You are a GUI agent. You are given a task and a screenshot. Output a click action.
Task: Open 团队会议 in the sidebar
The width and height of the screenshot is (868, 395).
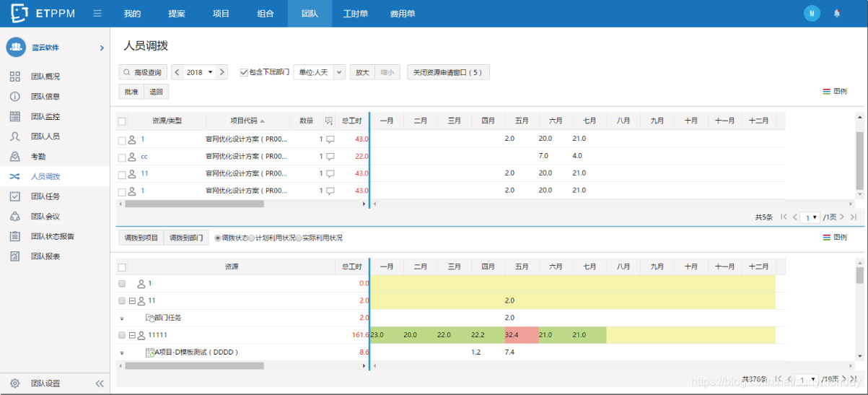[45, 217]
